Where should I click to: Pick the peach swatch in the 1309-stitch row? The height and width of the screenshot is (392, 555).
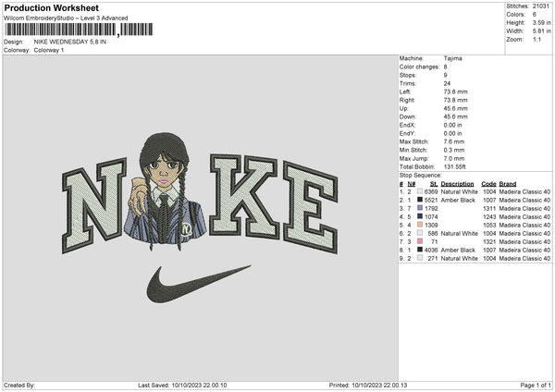pyautogui.click(x=420, y=225)
